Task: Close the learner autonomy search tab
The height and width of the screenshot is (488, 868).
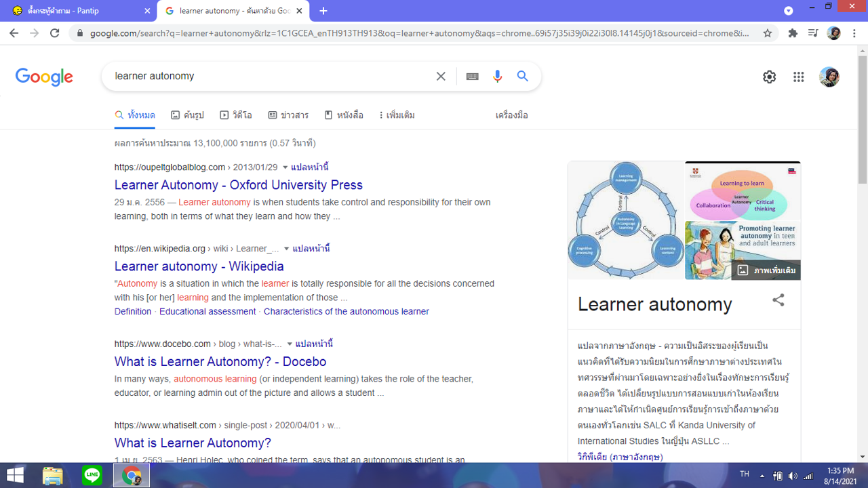Action: [300, 11]
